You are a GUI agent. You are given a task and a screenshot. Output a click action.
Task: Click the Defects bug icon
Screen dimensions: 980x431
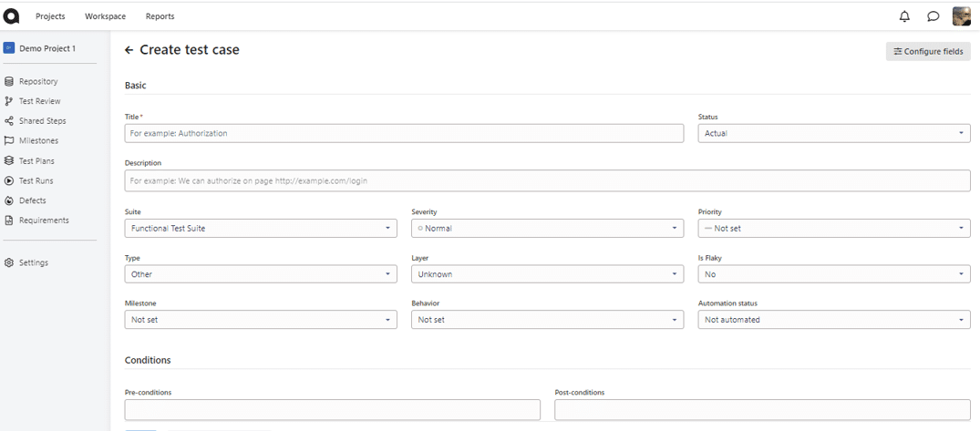click(x=9, y=200)
